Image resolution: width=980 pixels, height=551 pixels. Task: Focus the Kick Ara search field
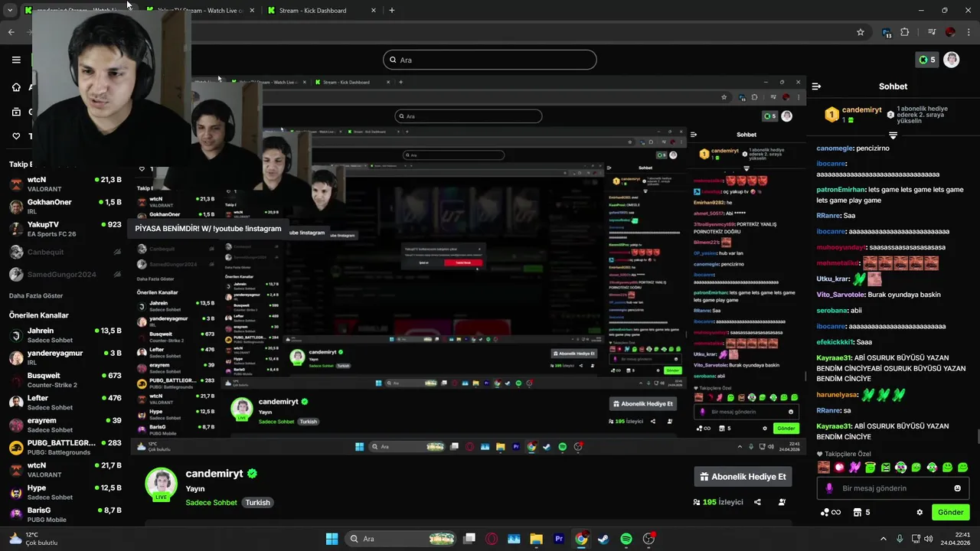490,60
